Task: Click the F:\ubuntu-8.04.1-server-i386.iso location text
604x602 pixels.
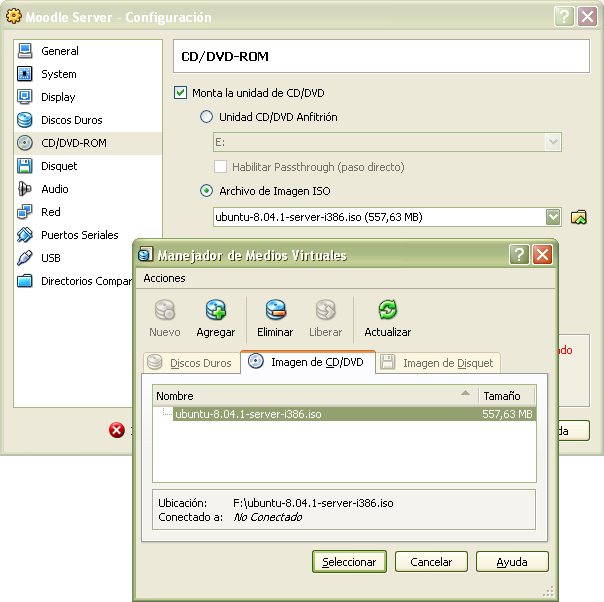Action: tap(313, 503)
